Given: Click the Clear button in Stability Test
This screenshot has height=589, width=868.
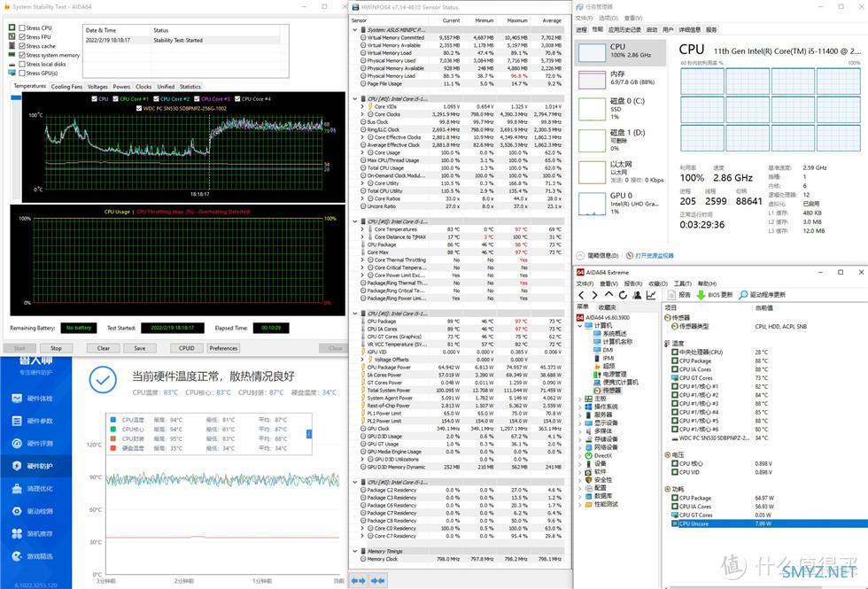Looking at the screenshot, I should [x=104, y=348].
